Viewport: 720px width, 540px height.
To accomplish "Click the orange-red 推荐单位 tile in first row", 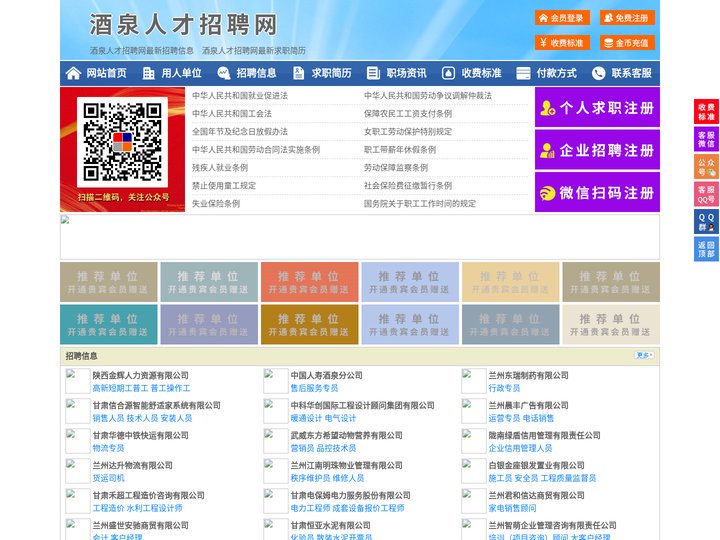I will [x=309, y=282].
